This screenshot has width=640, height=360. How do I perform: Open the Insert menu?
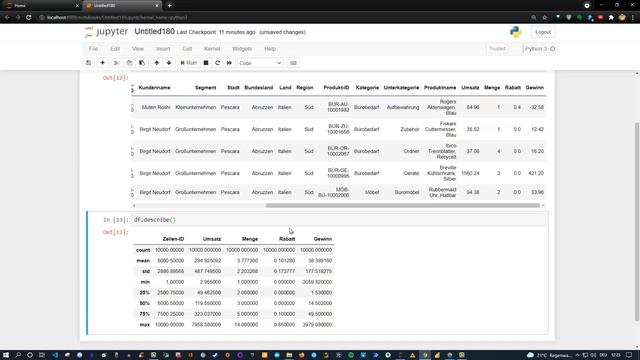[163, 49]
